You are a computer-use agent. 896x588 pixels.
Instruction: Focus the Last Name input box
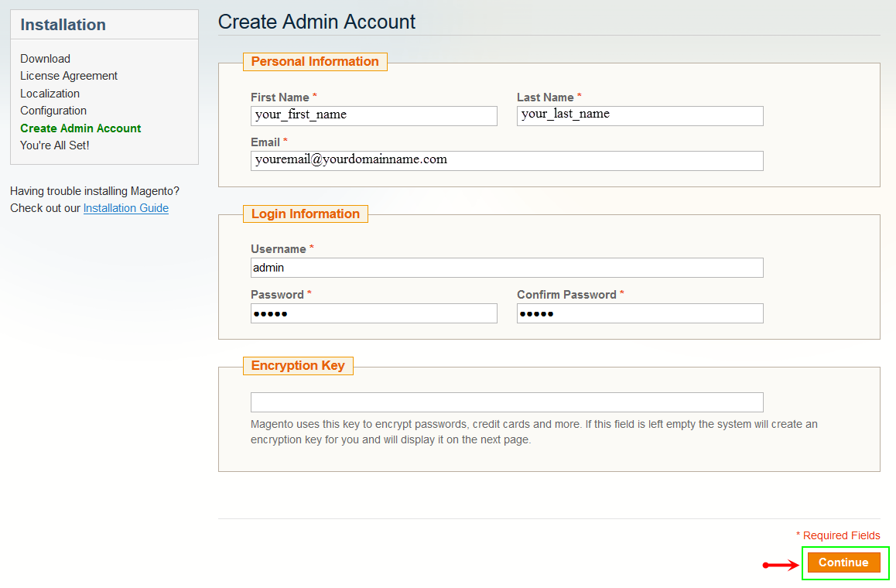640,115
